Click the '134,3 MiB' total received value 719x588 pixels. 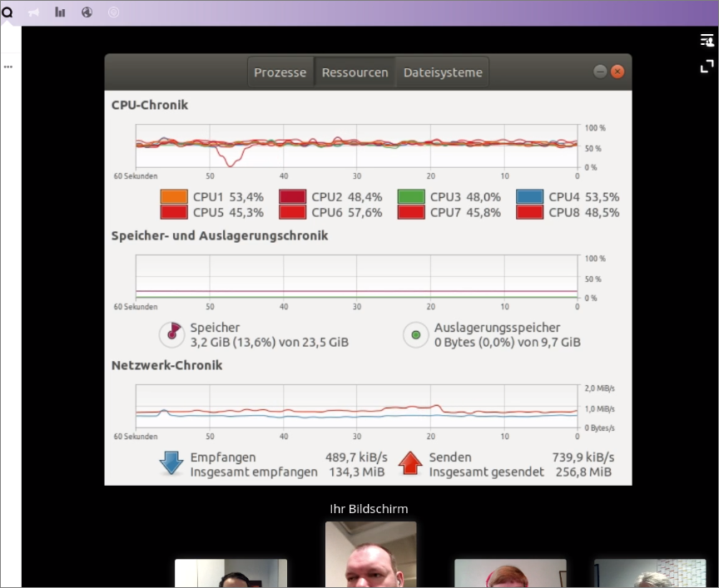(357, 472)
